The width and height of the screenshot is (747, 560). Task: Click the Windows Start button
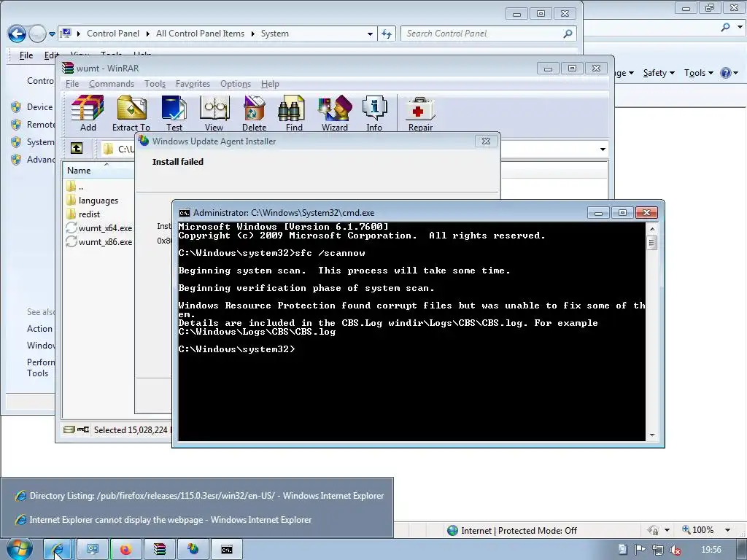pos(19,549)
